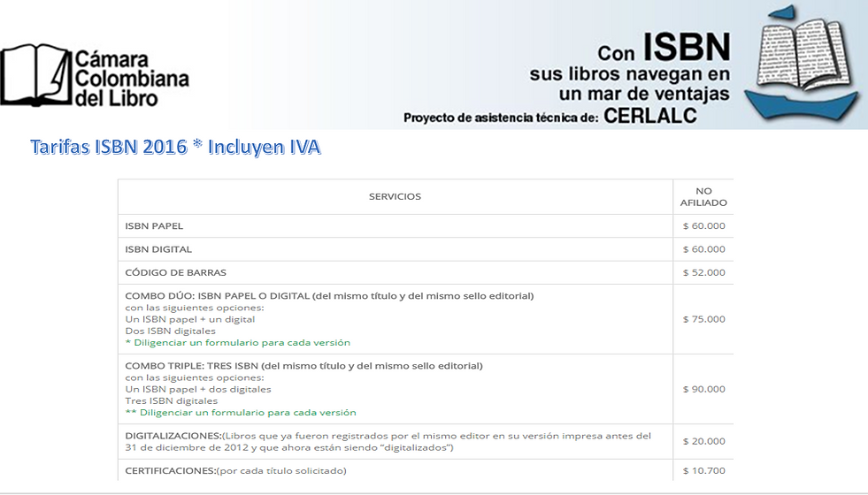Select the CÓDIGO DE BARRAS row label

click(x=175, y=272)
